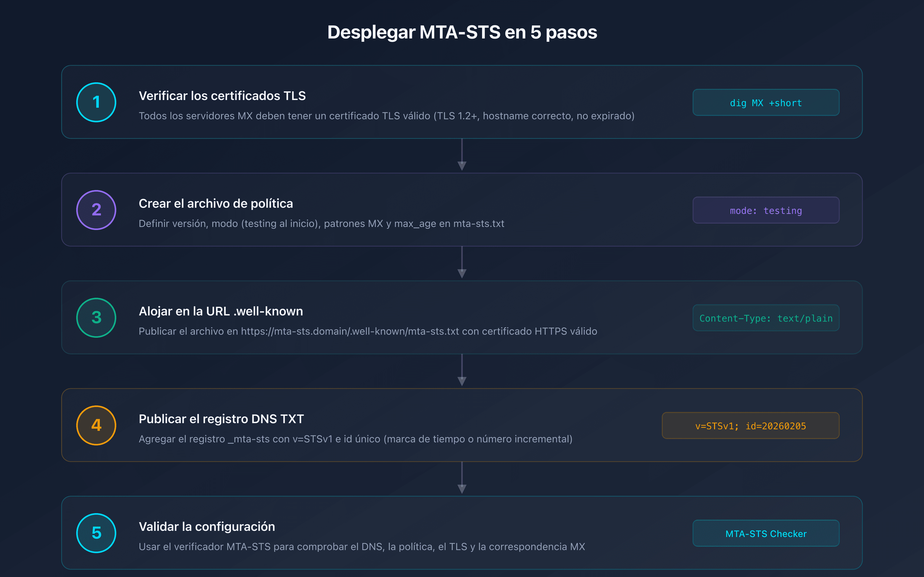The image size is (924, 577).
Task: Click the 'MTA-STS Checker' badge
Action: (765, 533)
